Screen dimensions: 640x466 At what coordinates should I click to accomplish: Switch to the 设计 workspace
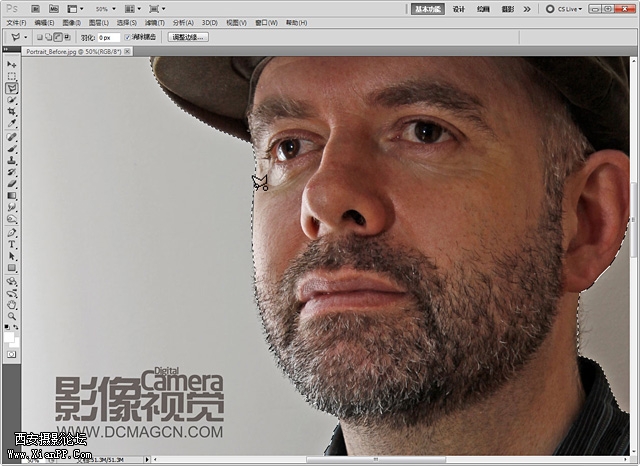coord(458,8)
